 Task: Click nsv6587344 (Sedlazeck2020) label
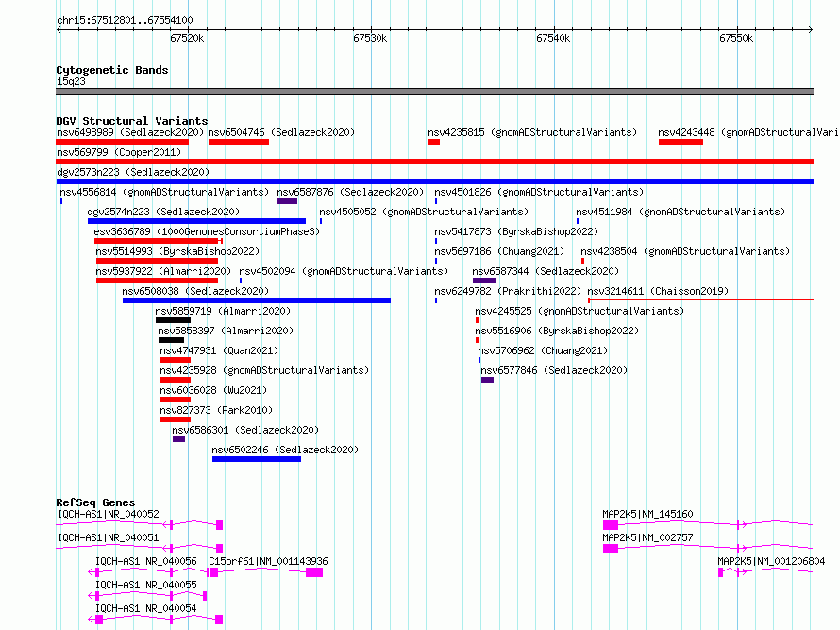pyautogui.click(x=546, y=271)
